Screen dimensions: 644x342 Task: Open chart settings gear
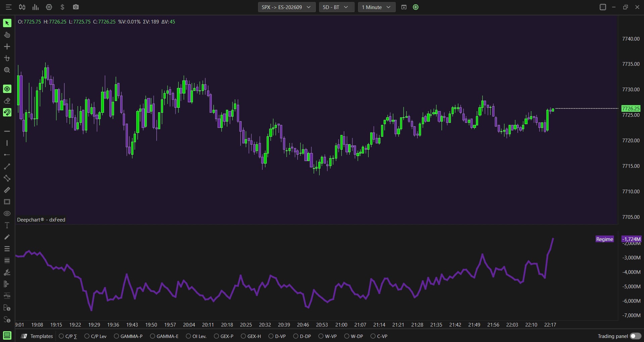(x=49, y=7)
